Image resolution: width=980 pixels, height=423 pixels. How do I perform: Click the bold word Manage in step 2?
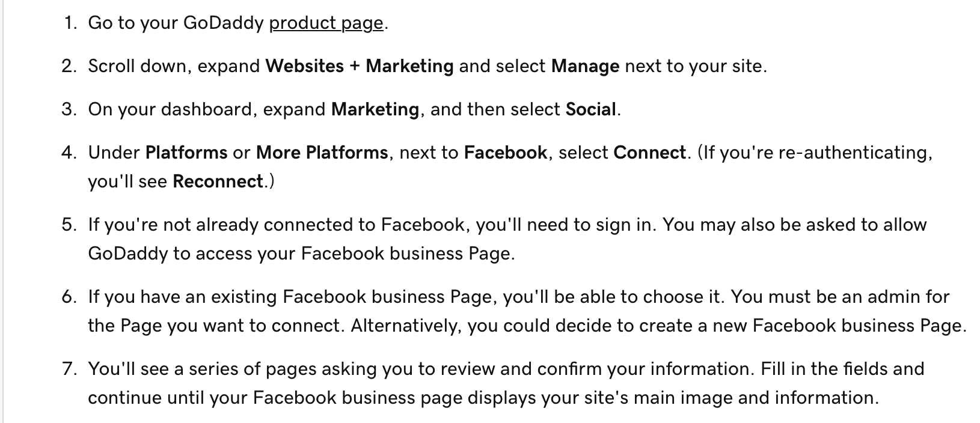[x=585, y=66]
